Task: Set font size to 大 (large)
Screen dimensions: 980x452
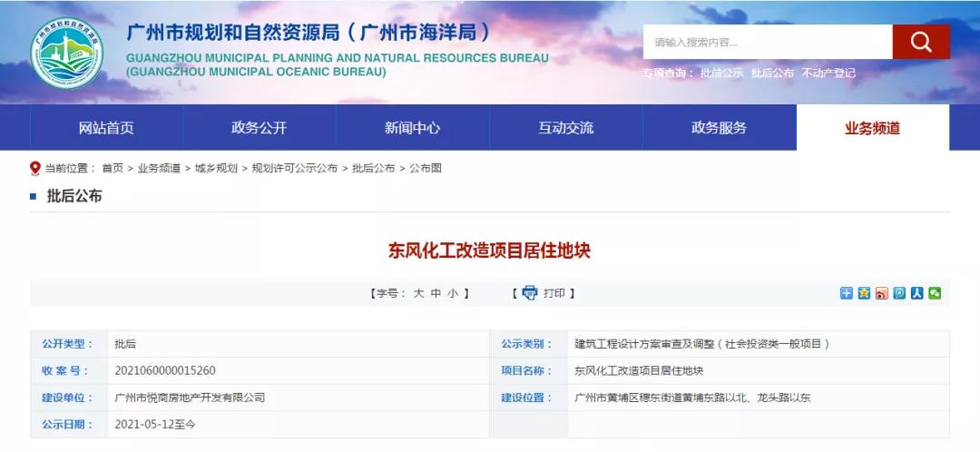Action: [418, 293]
